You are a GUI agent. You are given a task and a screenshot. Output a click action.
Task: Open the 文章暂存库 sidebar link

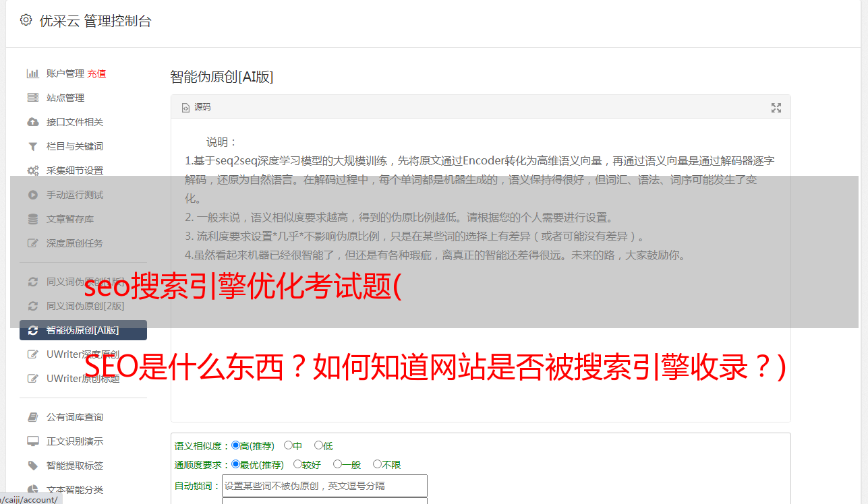[x=70, y=219]
